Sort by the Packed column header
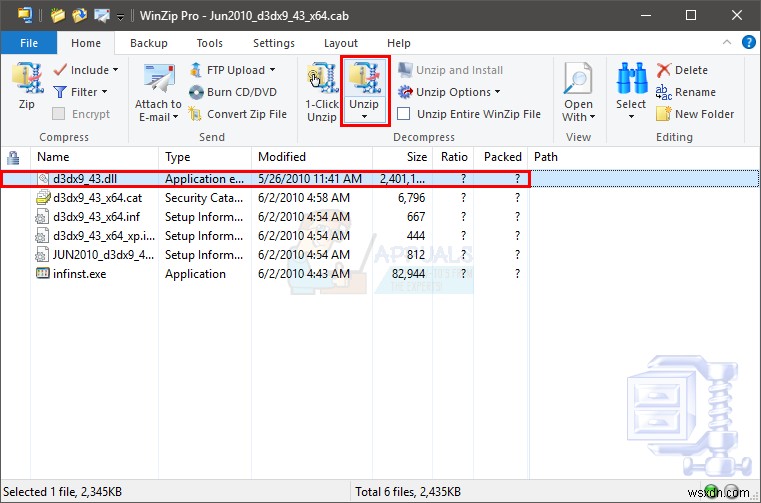 [x=501, y=157]
